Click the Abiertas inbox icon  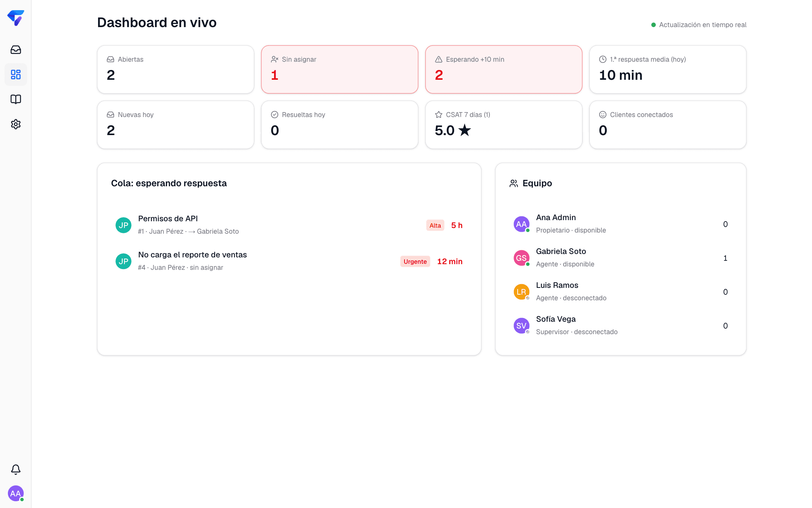coord(111,59)
